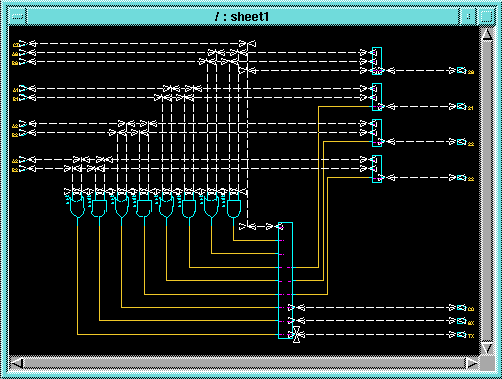Click the horizontal scrollbar track
The image size is (502, 379).
pyautogui.click(x=244, y=363)
